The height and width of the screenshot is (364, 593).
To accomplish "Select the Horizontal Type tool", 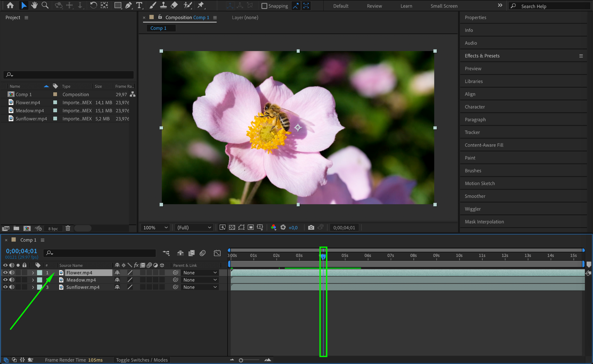I will (139, 5).
